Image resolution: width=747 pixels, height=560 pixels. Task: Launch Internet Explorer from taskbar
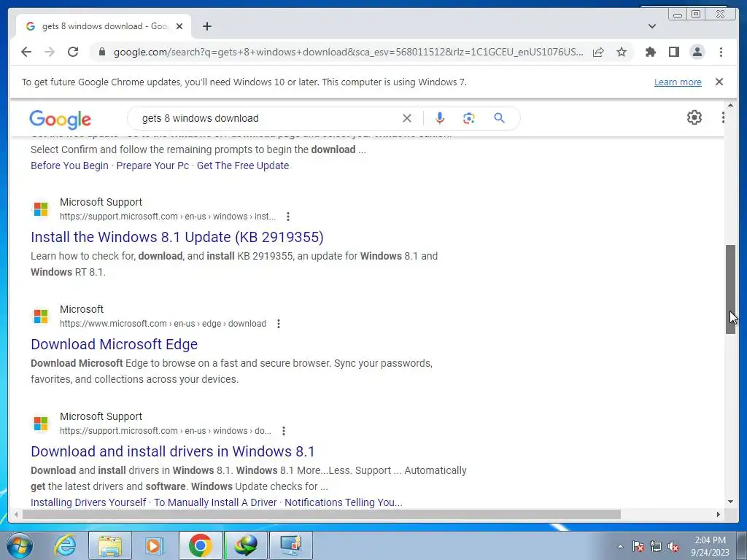[x=65, y=545]
